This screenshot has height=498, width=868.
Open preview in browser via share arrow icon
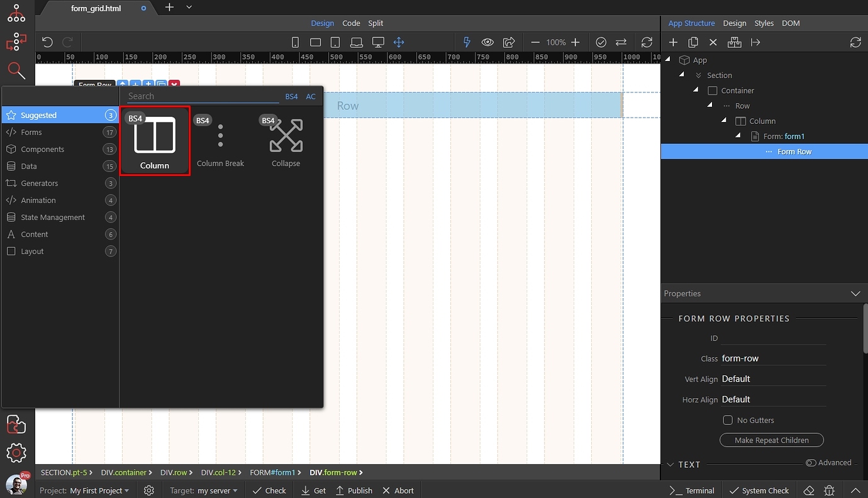tap(508, 41)
